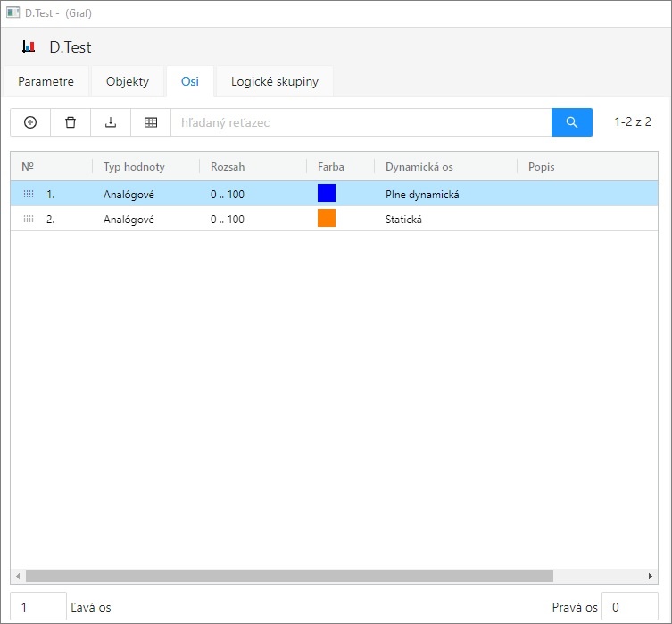Select the Osi tab
The image size is (672, 624).
pyautogui.click(x=190, y=82)
